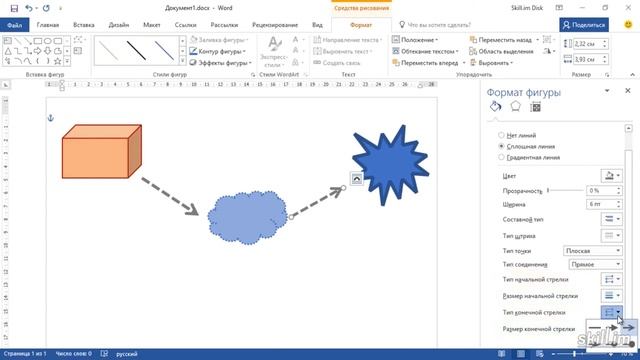Click the 'Поделиться' share button

click(584, 25)
